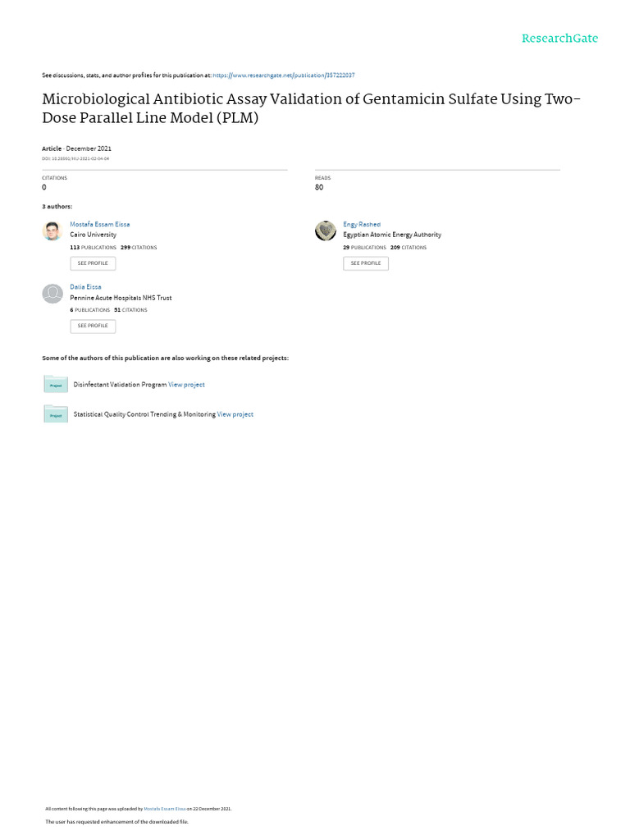Screen dimensions: 630x840
Task: Click See Profile button under Cairo University
Action: tap(93, 263)
